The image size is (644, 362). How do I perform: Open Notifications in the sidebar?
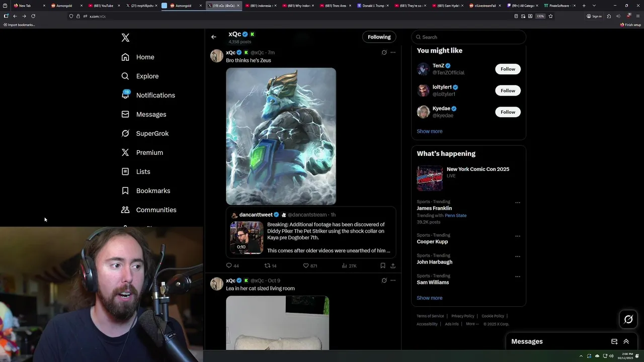pyautogui.click(x=148, y=96)
